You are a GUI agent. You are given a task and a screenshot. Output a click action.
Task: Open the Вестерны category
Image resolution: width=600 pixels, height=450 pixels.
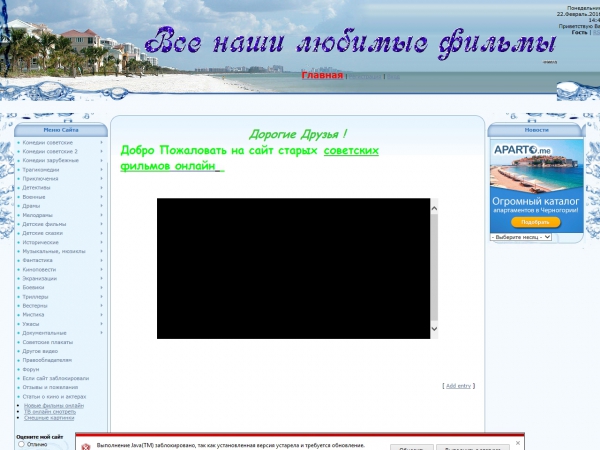coord(35,306)
